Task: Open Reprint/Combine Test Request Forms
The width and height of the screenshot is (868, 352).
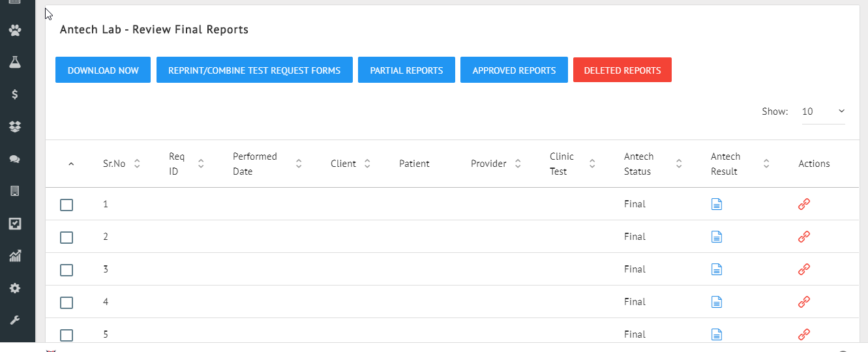Action: 254,70
